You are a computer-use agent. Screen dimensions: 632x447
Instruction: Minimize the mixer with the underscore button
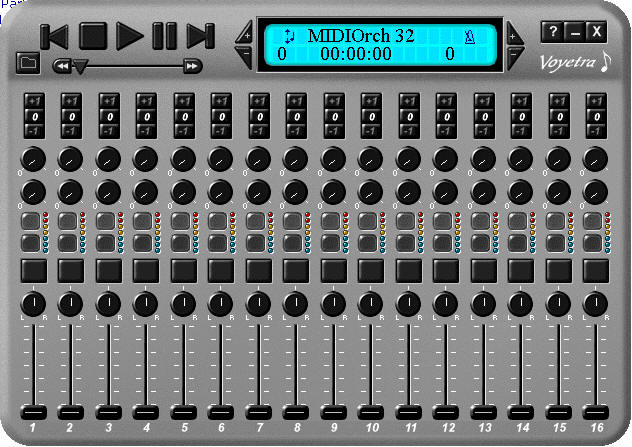tap(575, 31)
